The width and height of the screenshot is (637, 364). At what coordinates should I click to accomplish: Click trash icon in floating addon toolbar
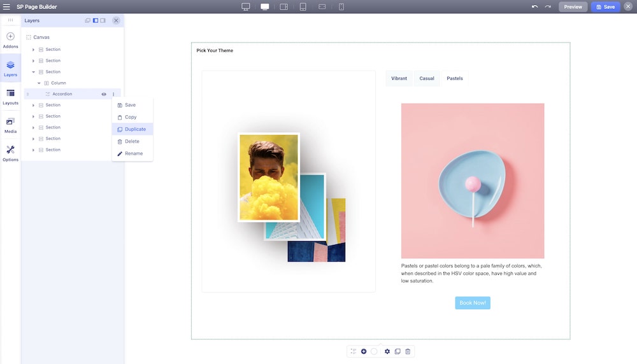point(408,351)
